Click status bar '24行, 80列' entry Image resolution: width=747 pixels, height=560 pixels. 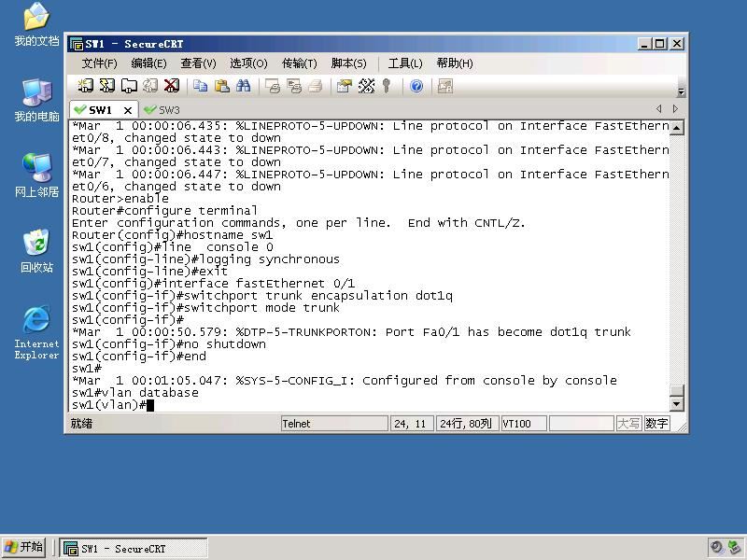[x=467, y=424]
